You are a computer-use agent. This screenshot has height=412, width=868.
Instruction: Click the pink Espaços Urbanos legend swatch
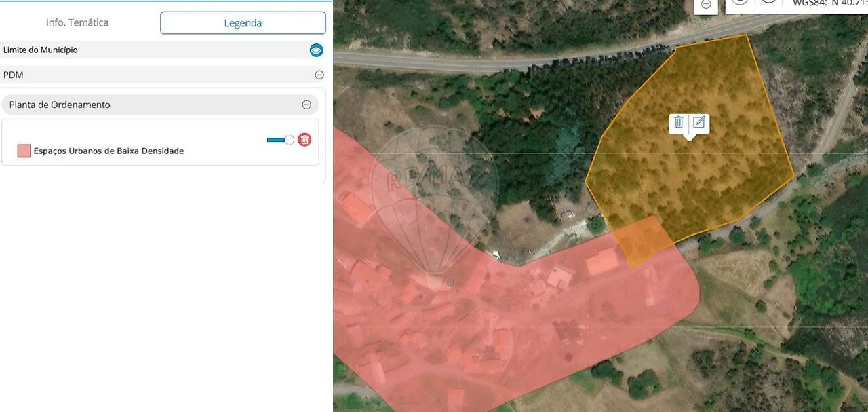click(x=24, y=151)
